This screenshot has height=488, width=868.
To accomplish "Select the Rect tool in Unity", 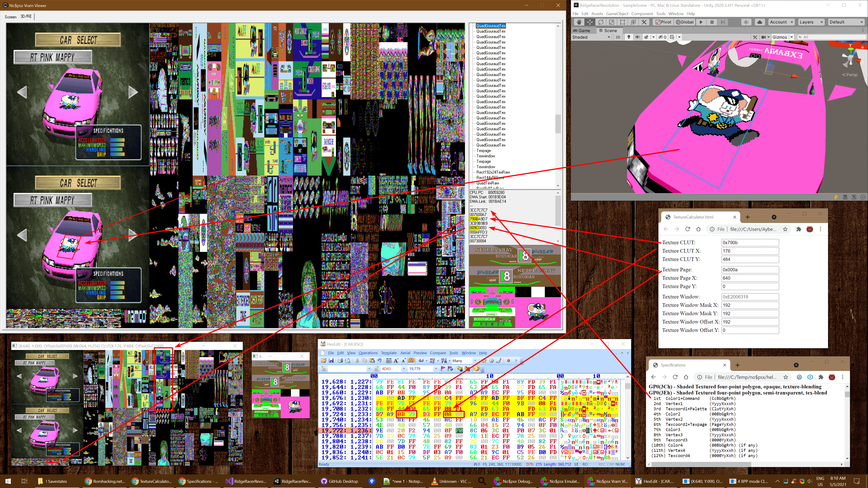I will tap(622, 22).
